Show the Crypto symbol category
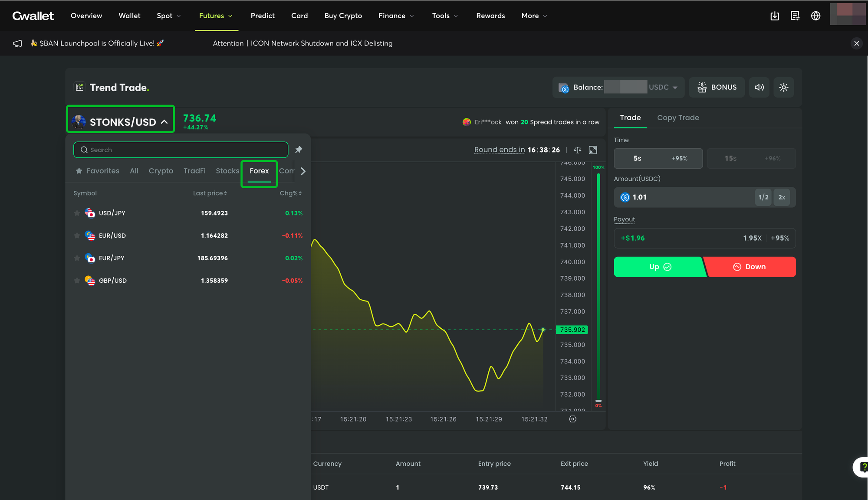The width and height of the screenshot is (868, 500). [x=161, y=171]
